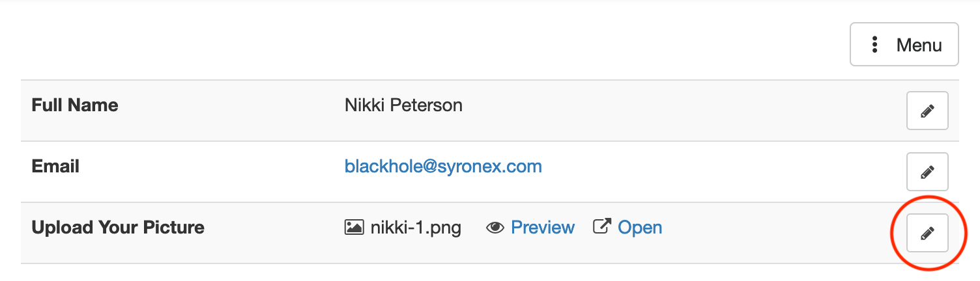Click the Email field label
Image resolution: width=980 pixels, height=281 pixels.
tap(55, 167)
